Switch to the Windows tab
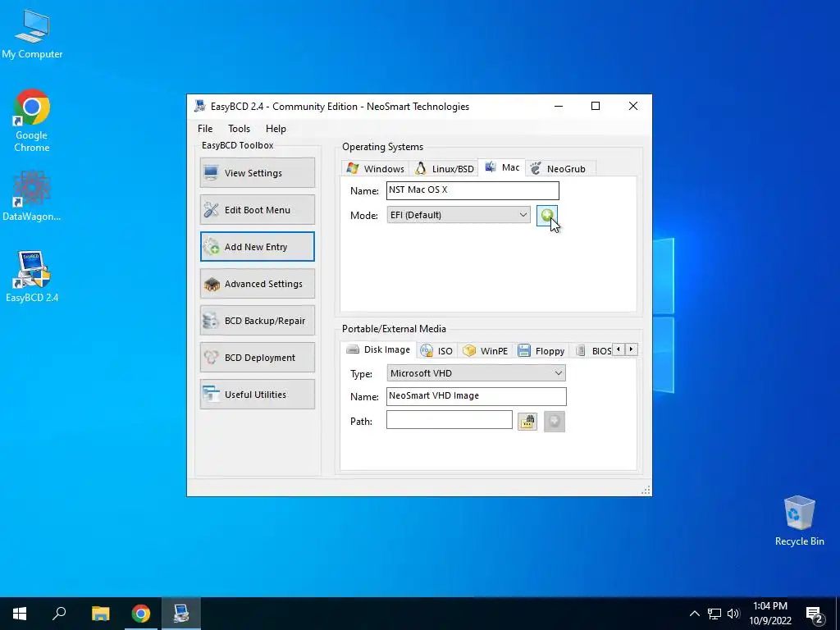Image resolution: width=840 pixels, height=630 pixels. [376, 169]
